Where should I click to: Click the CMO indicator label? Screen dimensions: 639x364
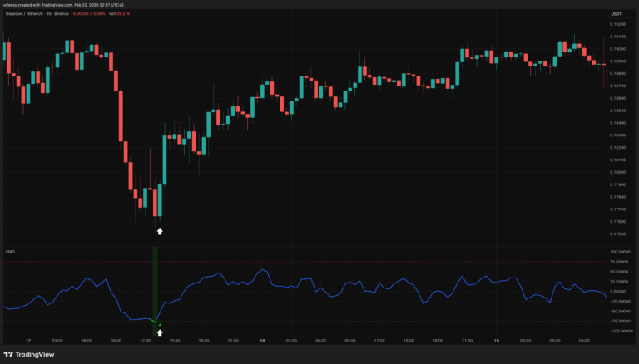coord(9,251)
